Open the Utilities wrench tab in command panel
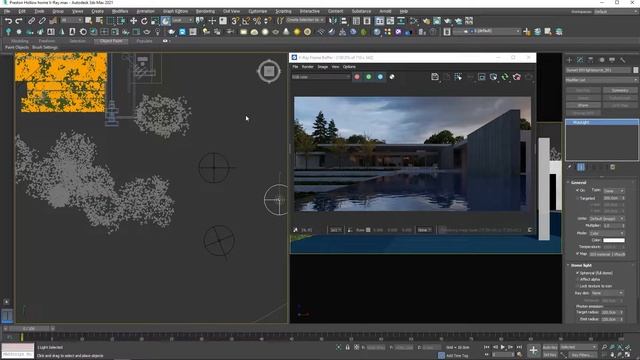The height and width of the screenshot is (360, 640). point(623,60)
